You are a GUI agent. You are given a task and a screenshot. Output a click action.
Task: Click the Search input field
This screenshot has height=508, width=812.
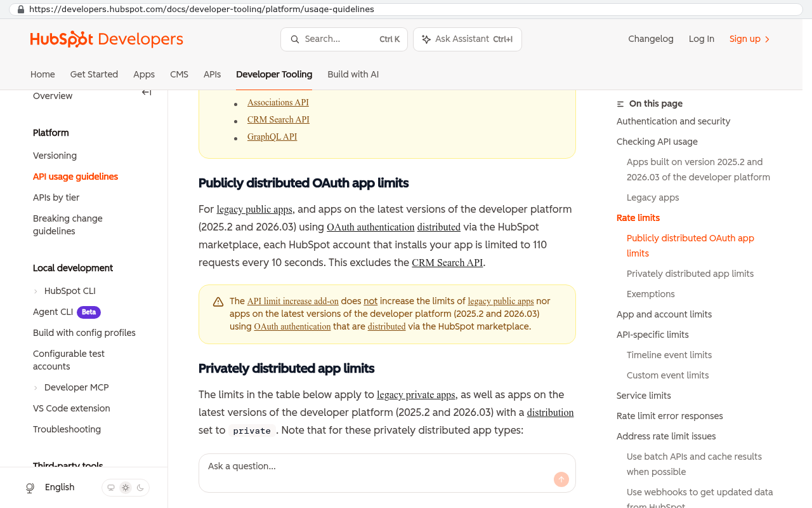coord(344,39)
